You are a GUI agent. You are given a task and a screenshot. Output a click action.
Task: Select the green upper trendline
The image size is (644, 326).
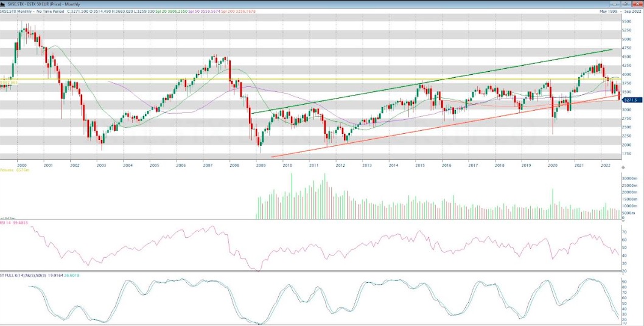(431, 81)
